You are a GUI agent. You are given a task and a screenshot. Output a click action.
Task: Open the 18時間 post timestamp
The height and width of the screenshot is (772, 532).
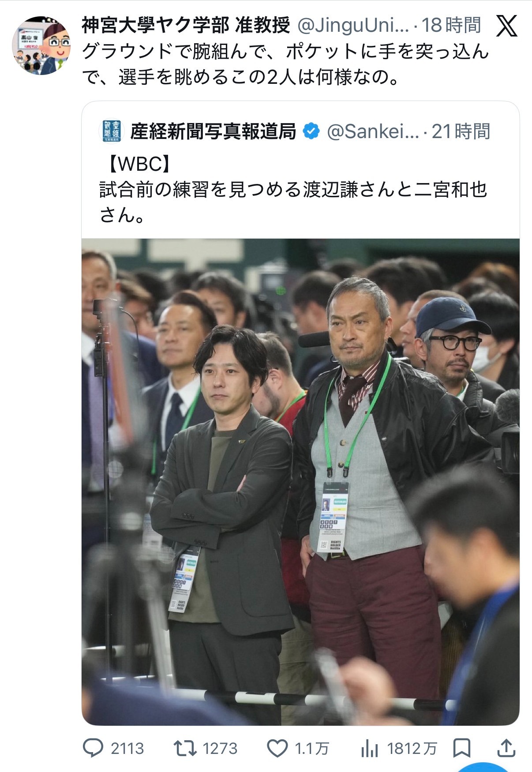coord(451,25)
